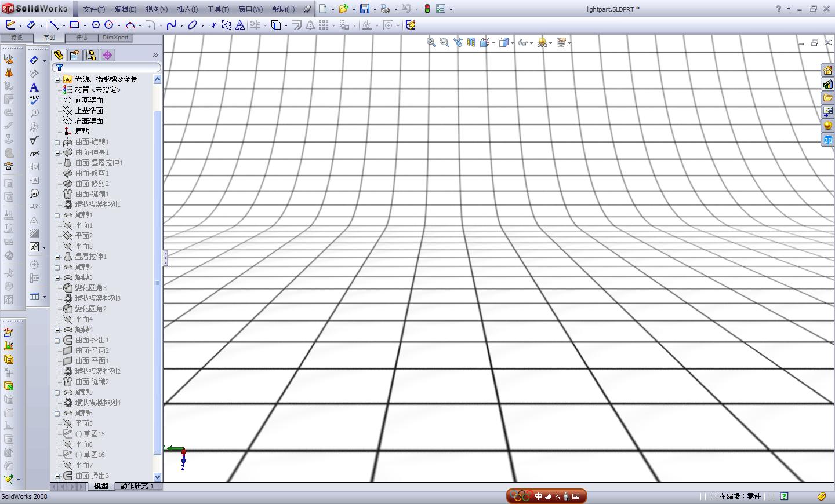Click the Smart Dimension icon in sketch toolbar
The image size is (835, 504).
click(x=31, y=25)
